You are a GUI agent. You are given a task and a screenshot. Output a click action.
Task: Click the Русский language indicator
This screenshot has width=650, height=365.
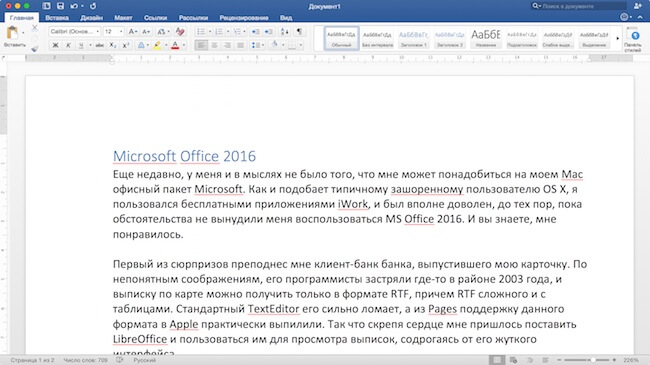(144, 360)
